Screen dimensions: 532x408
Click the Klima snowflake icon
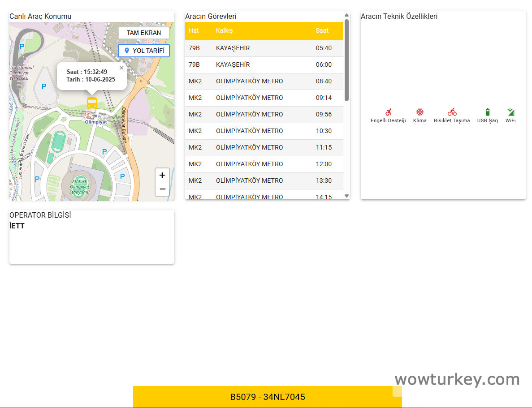tap(420, 112)
